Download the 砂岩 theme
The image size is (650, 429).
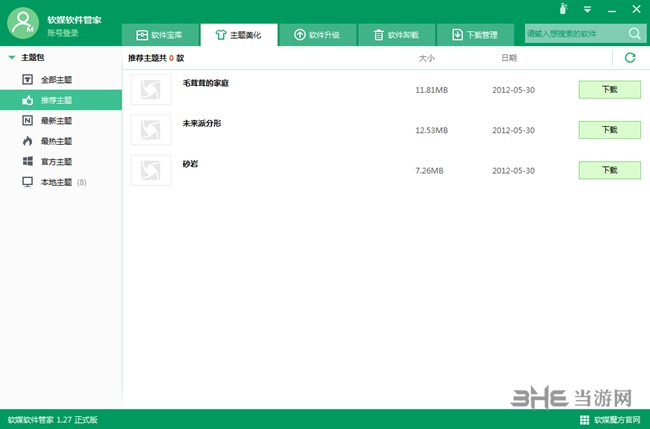(609, 170)
